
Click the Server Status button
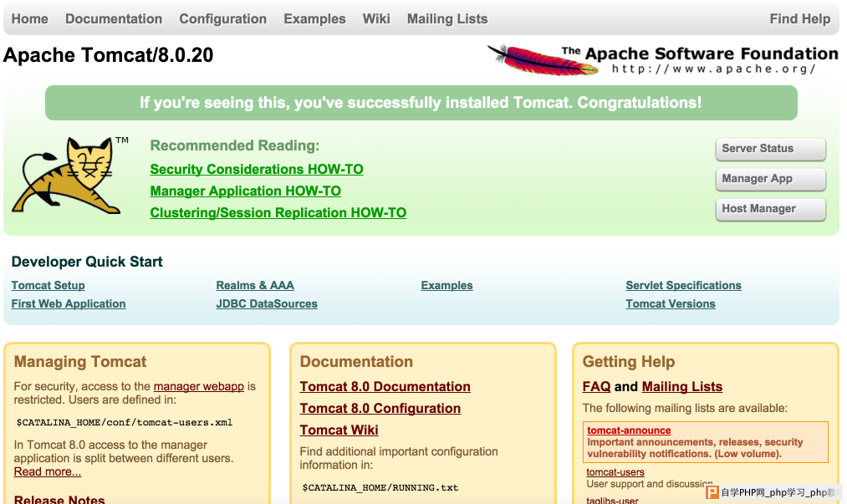[x=770, y=149]
